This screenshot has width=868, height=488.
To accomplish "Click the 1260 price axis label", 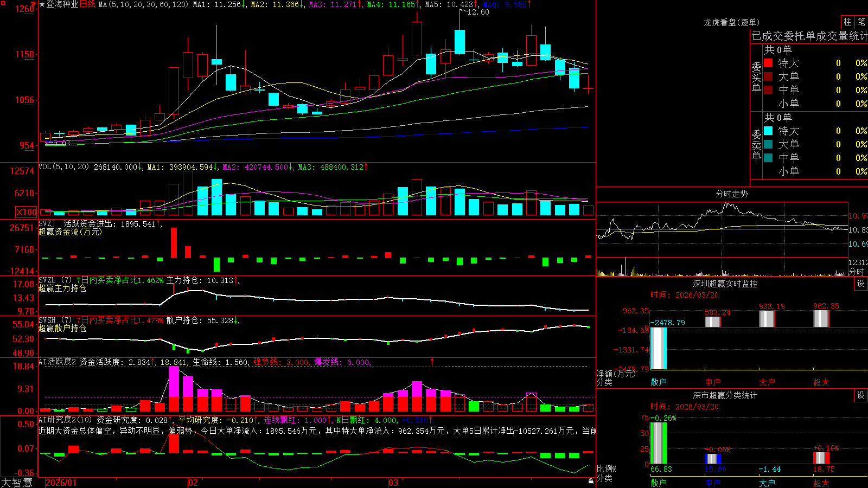I will coord(24,9).
